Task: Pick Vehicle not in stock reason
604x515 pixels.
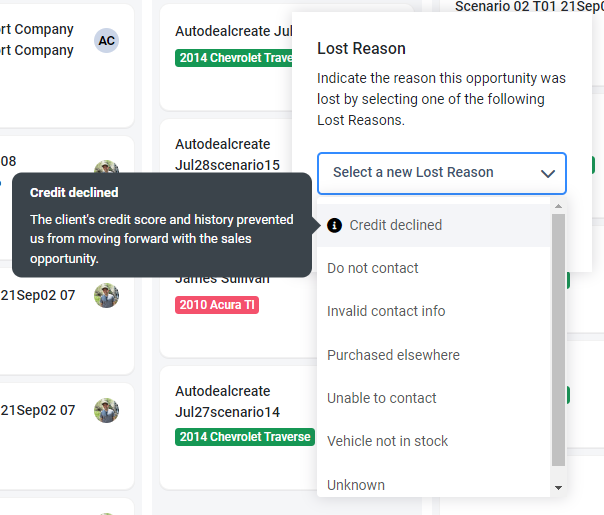Action: (x=434, y=441)
